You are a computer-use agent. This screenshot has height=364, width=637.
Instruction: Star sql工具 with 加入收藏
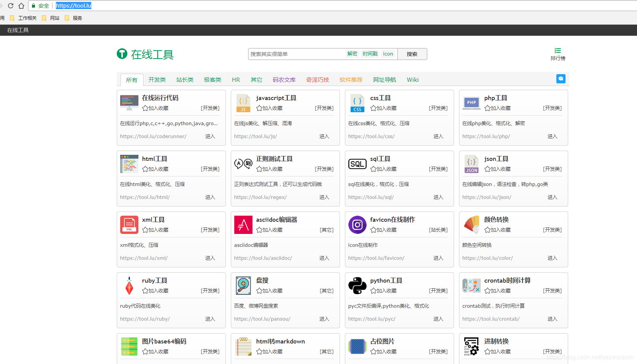pos(383,169)
